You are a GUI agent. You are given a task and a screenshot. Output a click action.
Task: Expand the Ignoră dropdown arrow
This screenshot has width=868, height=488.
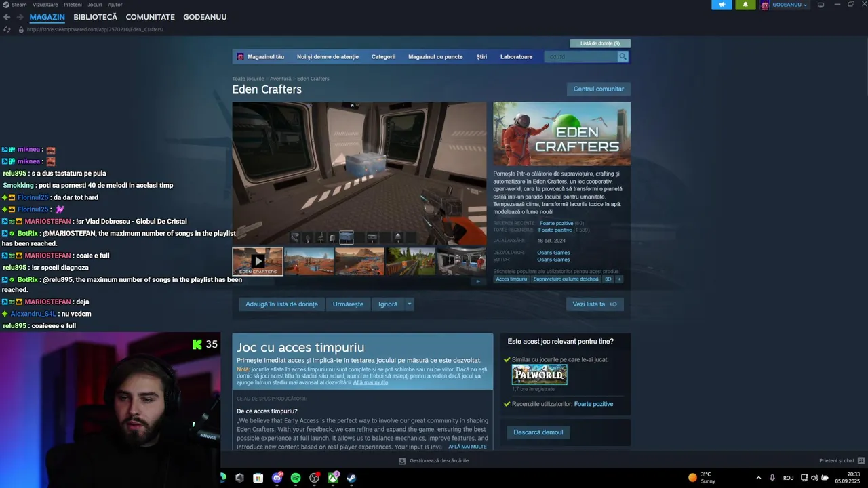409,304
